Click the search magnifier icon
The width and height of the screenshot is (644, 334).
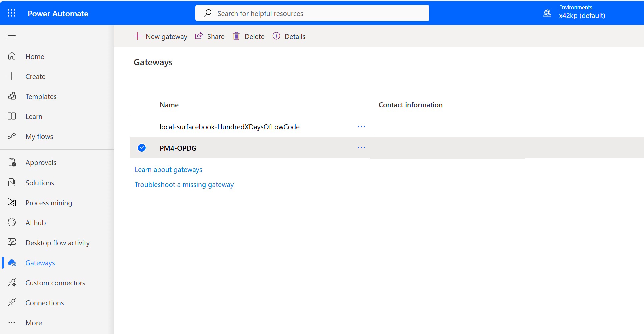[x=208, y=13]
